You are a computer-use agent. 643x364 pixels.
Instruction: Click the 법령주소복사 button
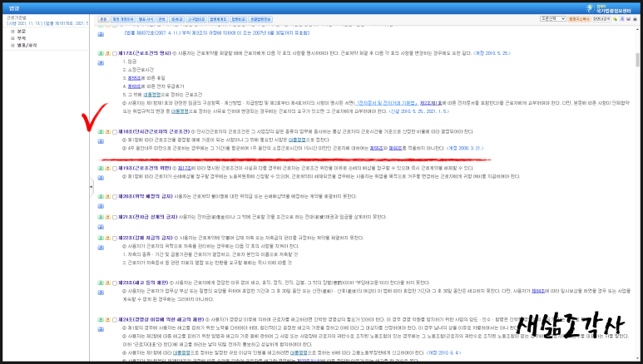click(579, 19)
